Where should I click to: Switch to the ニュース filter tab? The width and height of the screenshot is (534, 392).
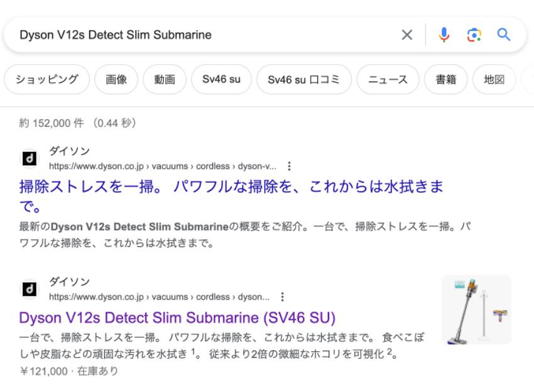click(388, 80)
